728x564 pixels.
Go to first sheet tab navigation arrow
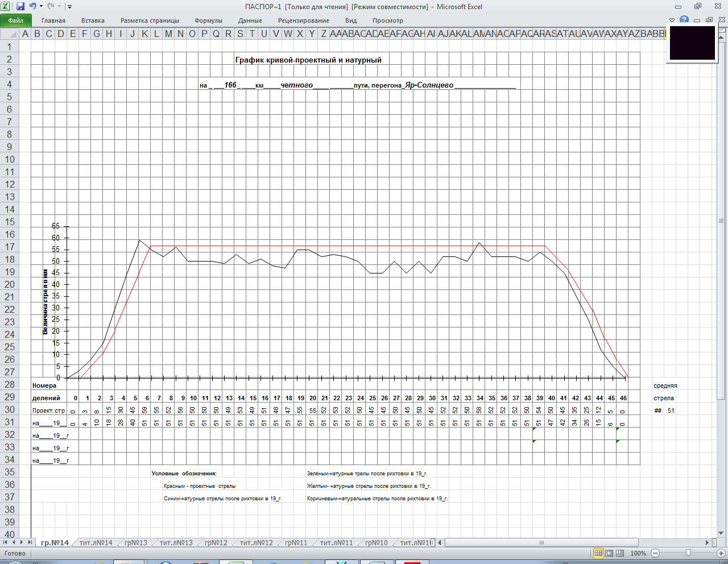6,542
